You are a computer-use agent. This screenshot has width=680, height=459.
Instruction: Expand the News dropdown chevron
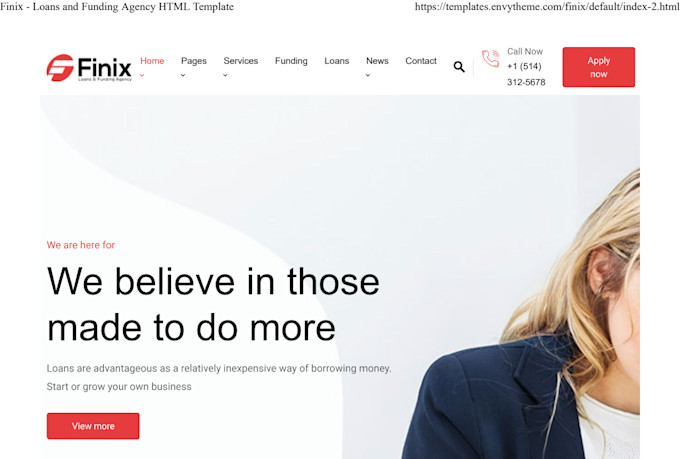pyautogui.click(x=368, y=75)
